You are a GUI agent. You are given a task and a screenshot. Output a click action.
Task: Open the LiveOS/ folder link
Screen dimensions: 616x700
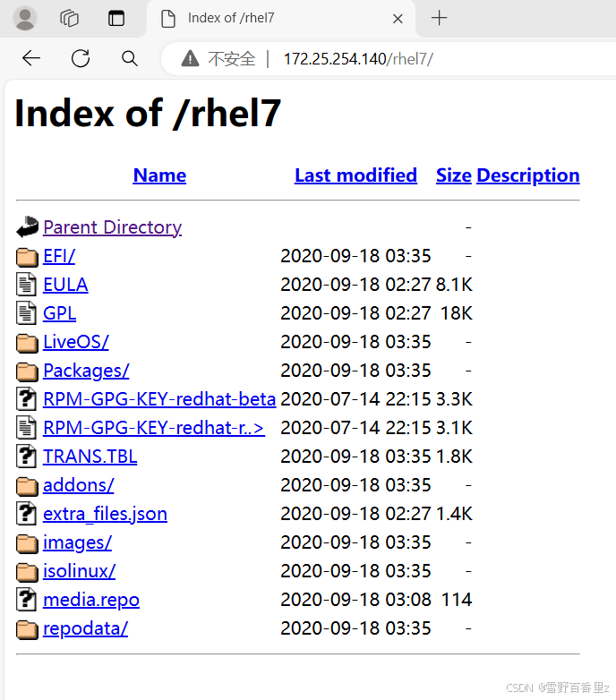pyautogui.click(x=76, y=342)
